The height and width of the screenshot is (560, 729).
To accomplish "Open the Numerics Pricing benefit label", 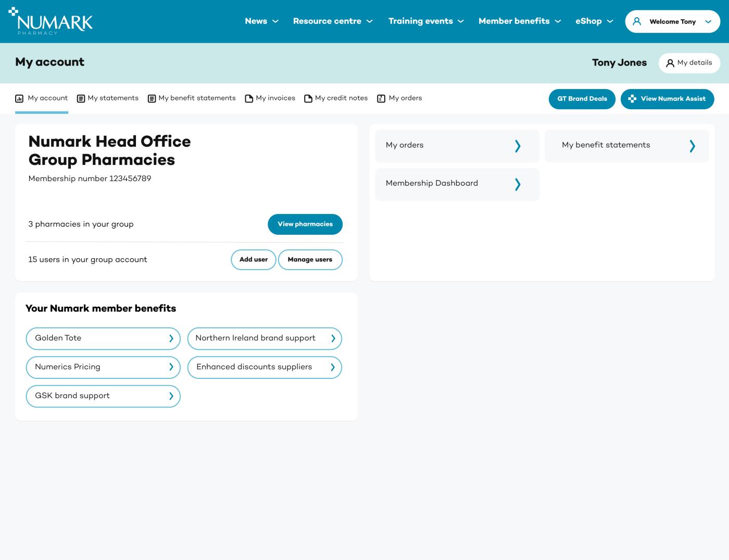I will pyautogui.click(x=68, y=367).
